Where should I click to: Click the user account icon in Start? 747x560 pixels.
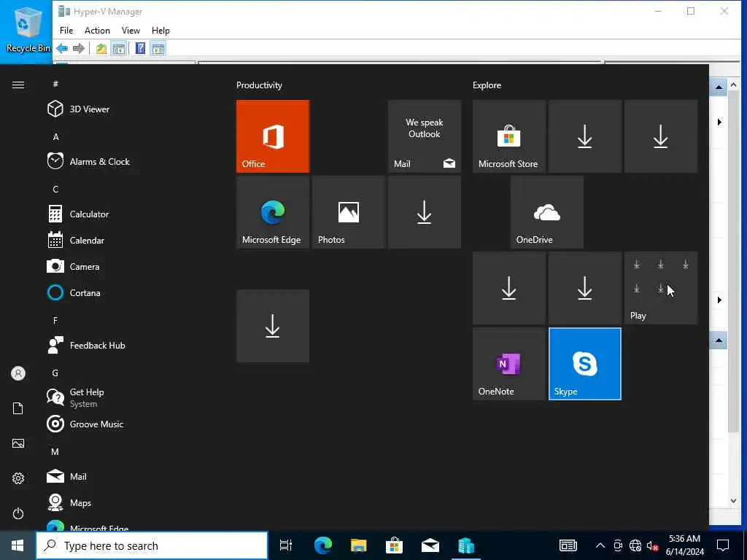coord(18,373)
